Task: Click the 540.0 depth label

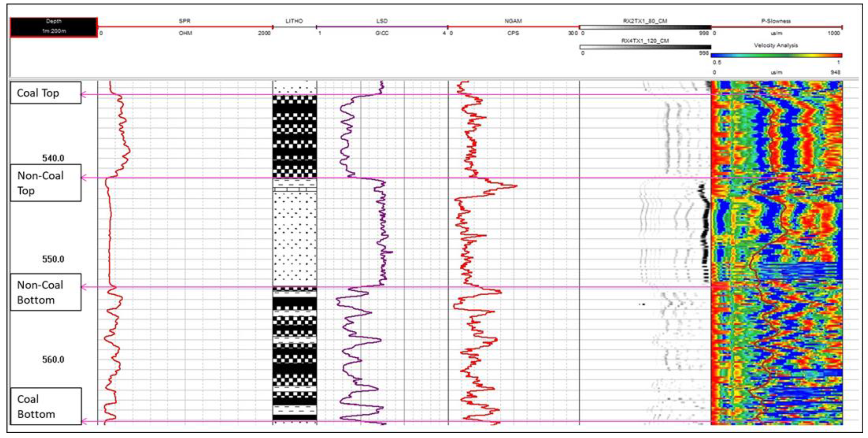Action: [x=53, y=158]
